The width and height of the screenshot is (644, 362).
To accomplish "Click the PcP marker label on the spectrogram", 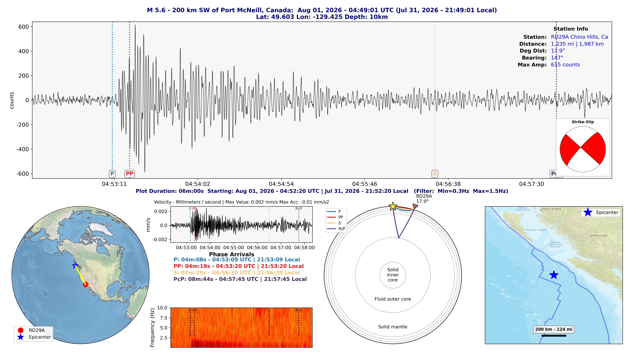I will pyautogui.click(x=299, y=310).
